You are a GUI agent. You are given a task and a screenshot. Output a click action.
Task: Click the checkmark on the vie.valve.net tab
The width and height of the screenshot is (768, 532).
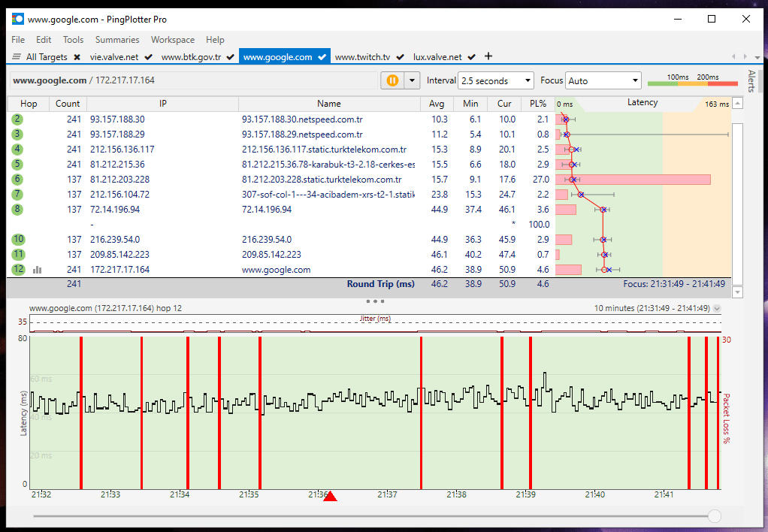click(149, 57)
